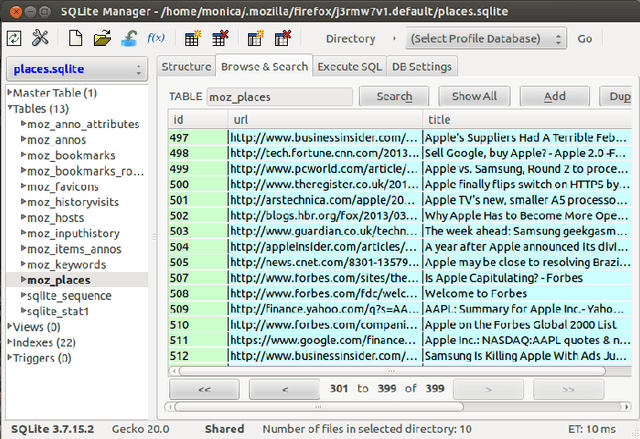The width and height of the screenshot is (640, 439).
Task: Click the first page << button
Action: tap(204, 389)
